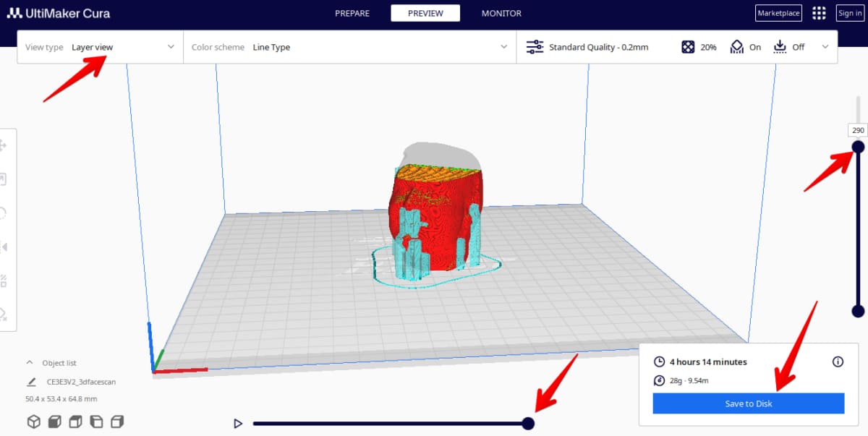Switch to the front view cube icon
This screenshot has height=436, width=868.
[54, 422]
